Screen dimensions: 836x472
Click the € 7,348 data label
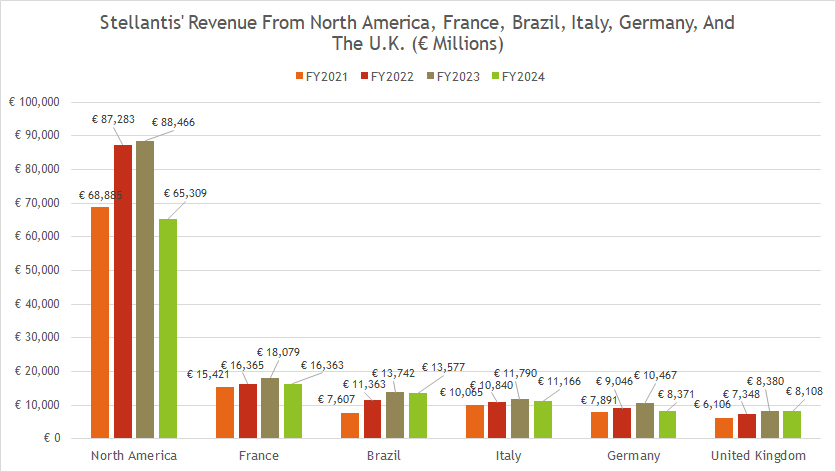click(x=741, y=395)
